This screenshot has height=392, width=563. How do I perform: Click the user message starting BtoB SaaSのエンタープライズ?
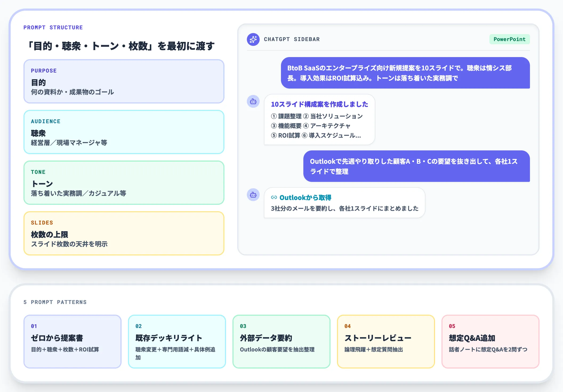(405, 73)
